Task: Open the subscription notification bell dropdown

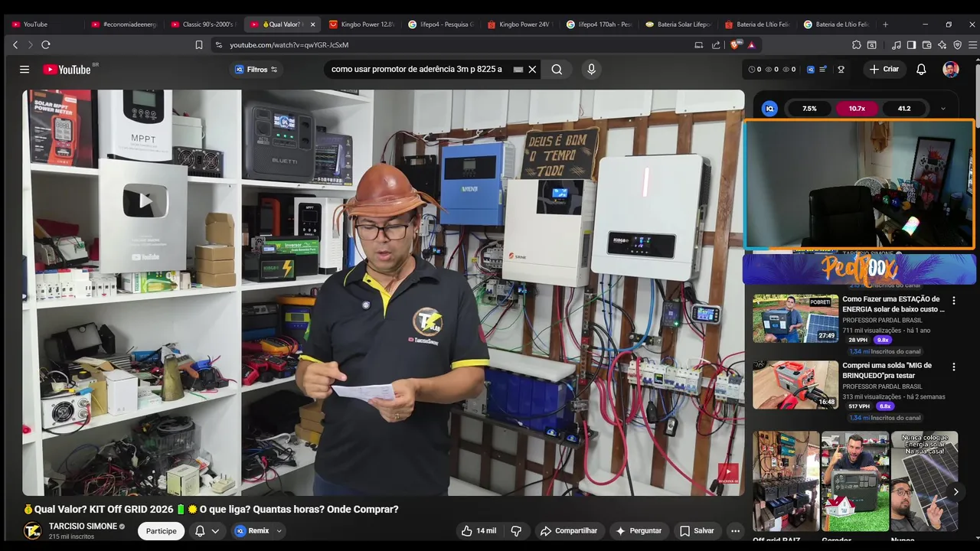Action: click(x=207, y=531)
